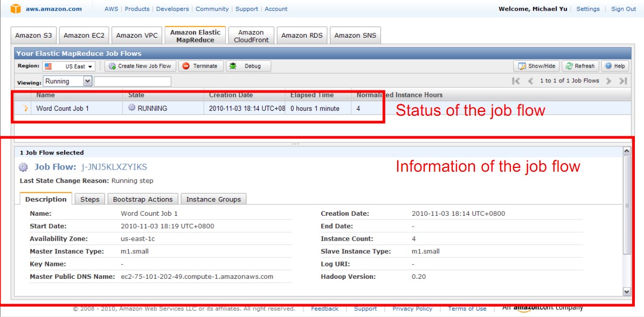Screen dimensions: 644x317
Task: Switch to the Amazon CloudFront tab
Action: [x=251, y=36]
